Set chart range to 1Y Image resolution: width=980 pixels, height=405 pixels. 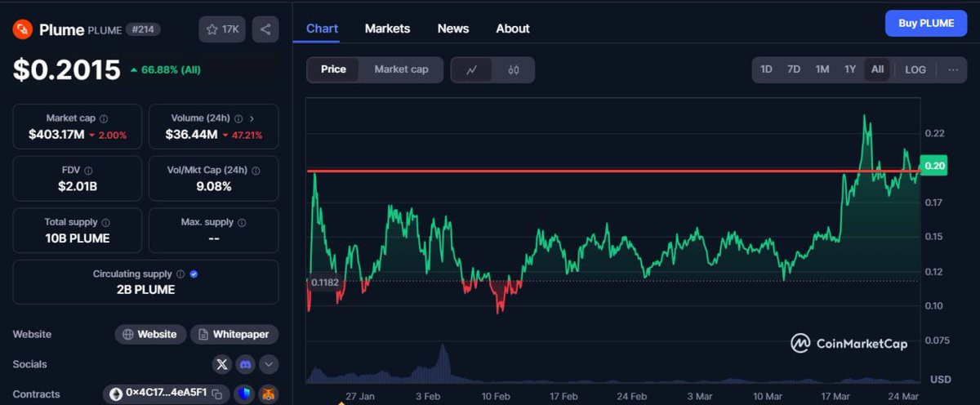pyautogui.click(x=850, y=69)
